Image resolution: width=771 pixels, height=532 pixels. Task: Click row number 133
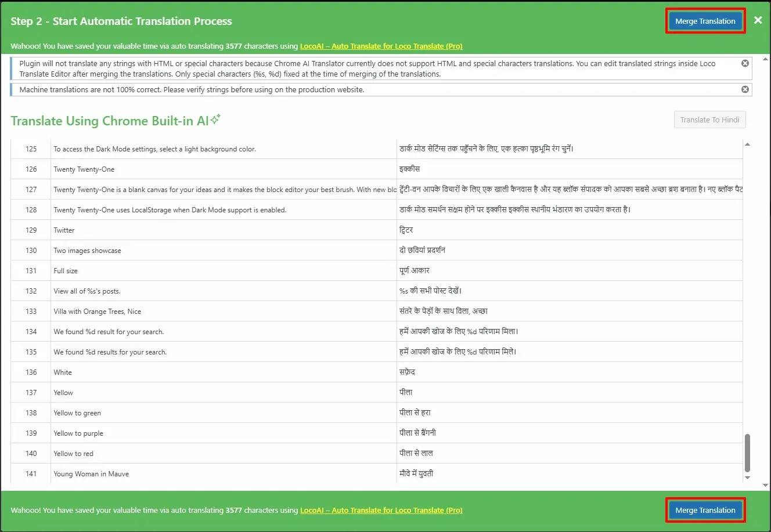point(31,312)
